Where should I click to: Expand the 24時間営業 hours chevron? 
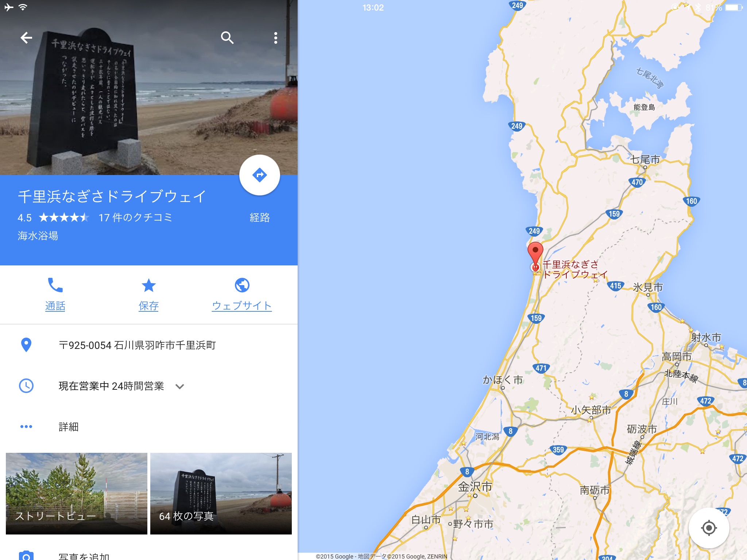180,386
